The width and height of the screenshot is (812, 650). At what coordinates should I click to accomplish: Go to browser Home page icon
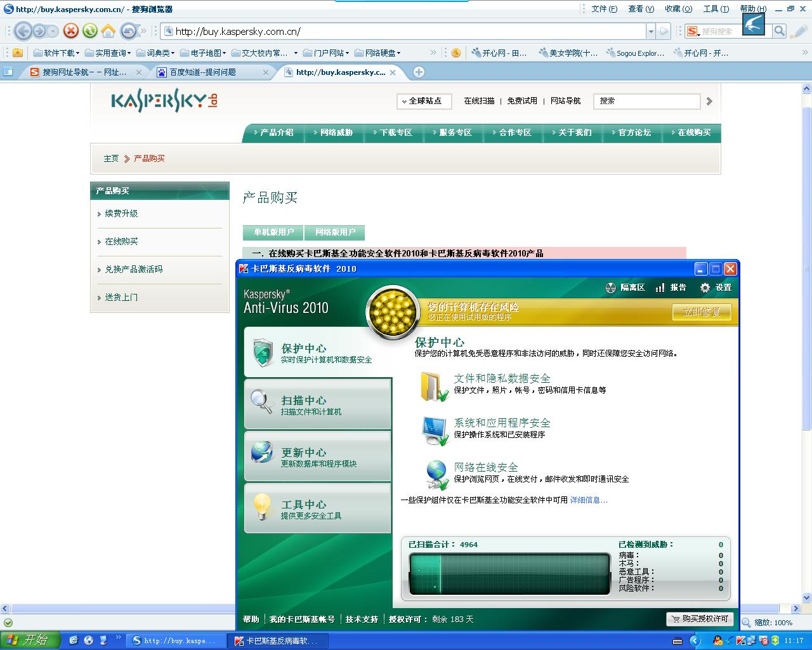(x=108, y=30)
